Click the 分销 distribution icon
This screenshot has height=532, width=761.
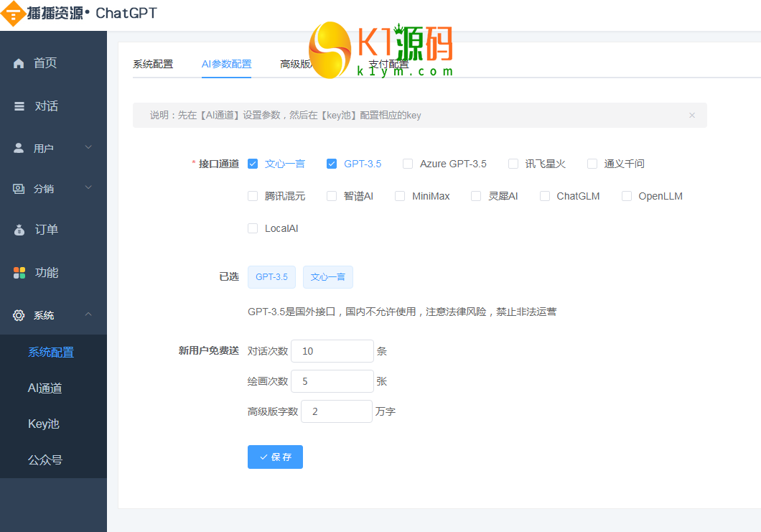click(19, 189)
